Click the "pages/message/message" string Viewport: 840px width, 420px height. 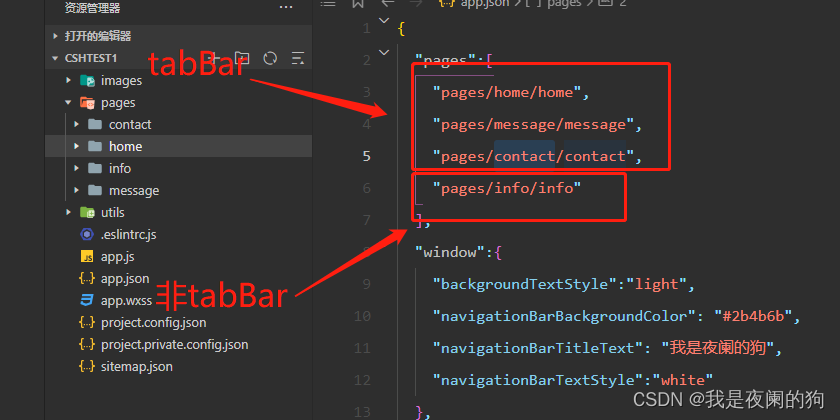point(534,124)
